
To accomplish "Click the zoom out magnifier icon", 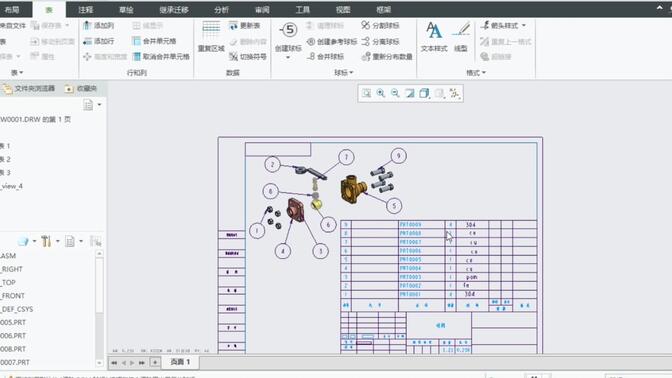I will (x=395, y=93).
